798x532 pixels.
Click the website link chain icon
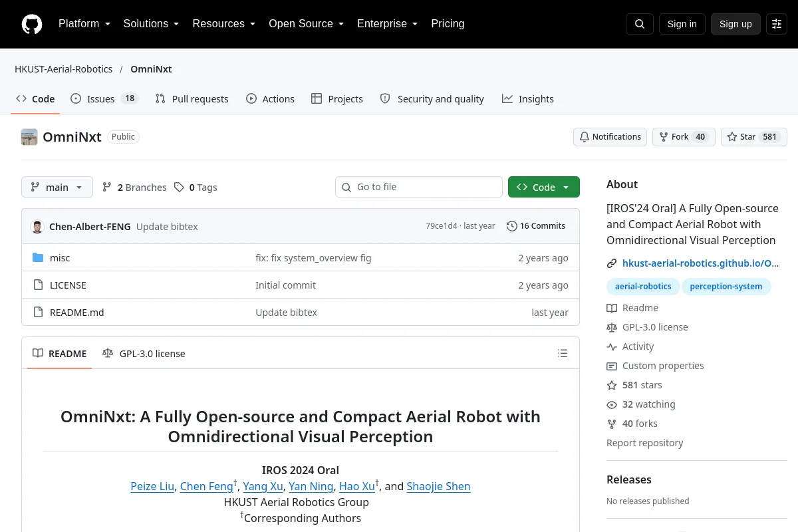[612, 263]
